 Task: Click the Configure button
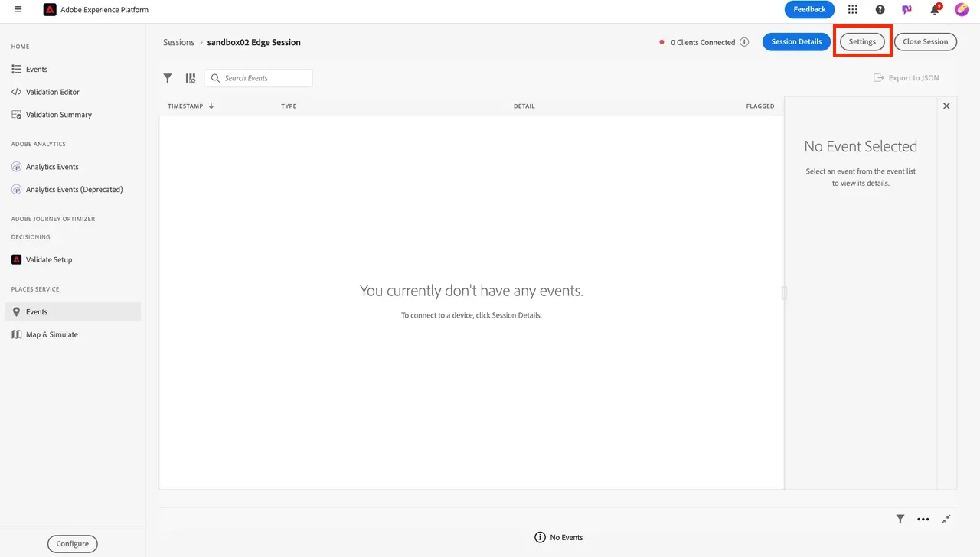tap(73, 544)
